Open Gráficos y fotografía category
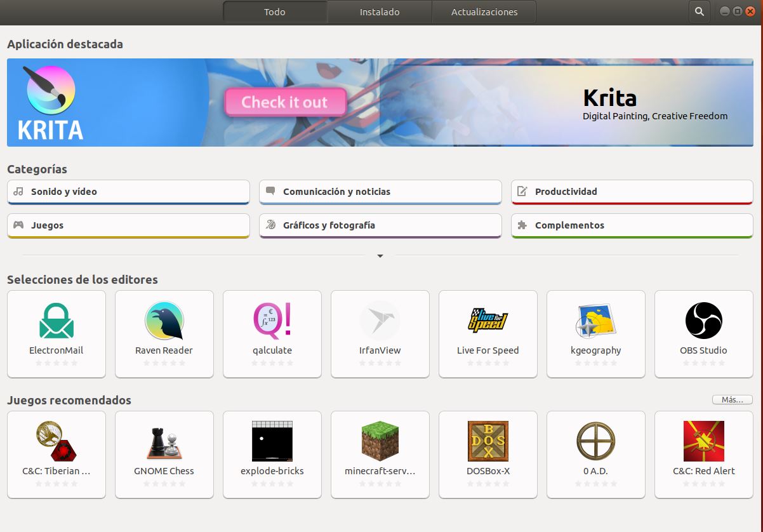763x532 pixels. pyautogui.click(x=380, y=225)
